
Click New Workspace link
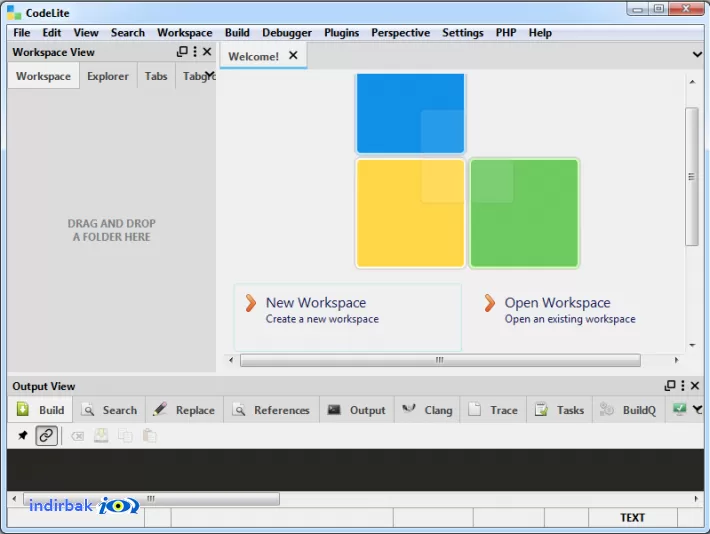tap(316, 302)
